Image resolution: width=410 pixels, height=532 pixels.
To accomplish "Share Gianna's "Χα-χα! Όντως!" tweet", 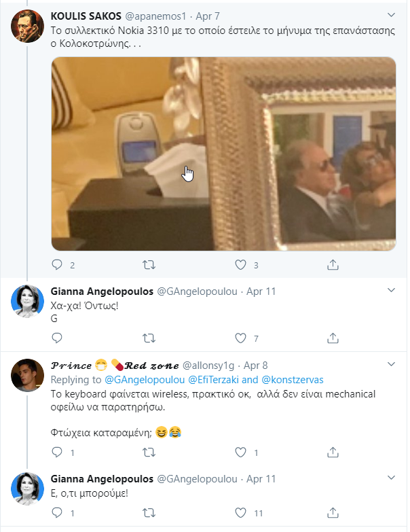I will pos(333,338).
